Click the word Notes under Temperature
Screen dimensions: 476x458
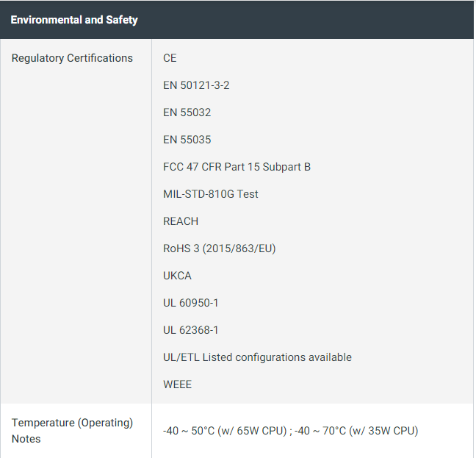[x=26, y=439]
